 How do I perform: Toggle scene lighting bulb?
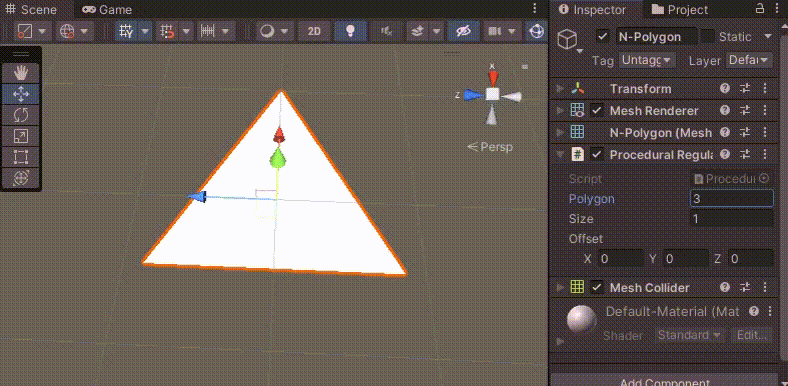coord(350,32)
